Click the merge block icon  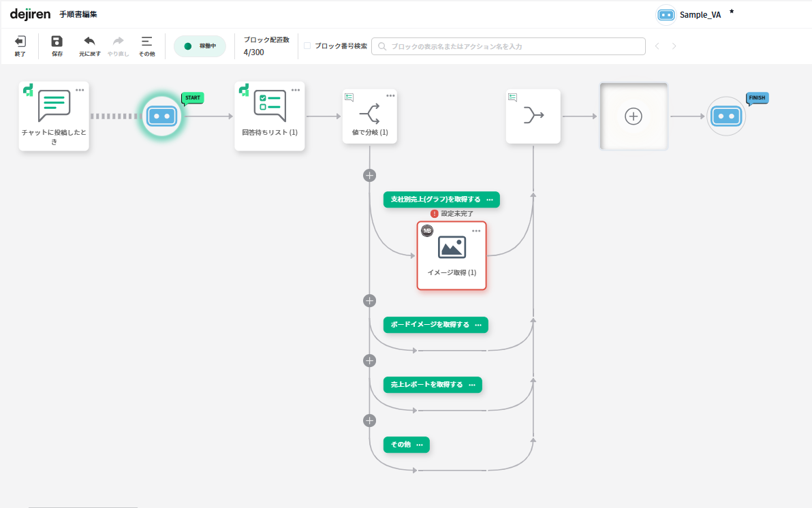point(533,116)
